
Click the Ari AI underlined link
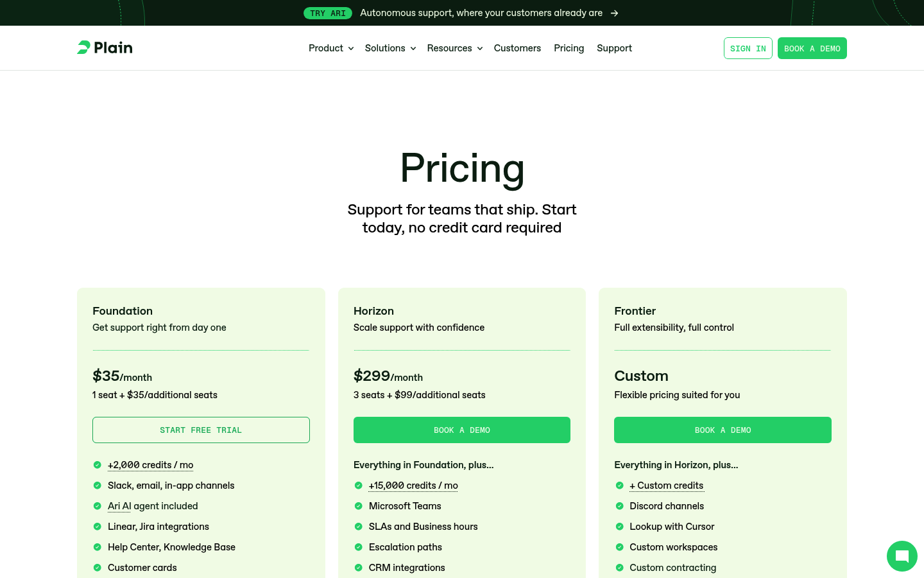[119, 506]
